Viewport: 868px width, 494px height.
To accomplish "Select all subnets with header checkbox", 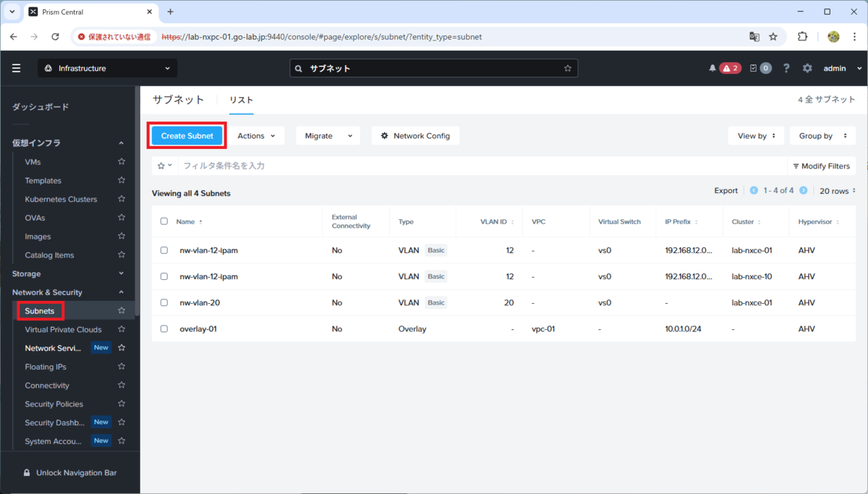I will point(164,221).
